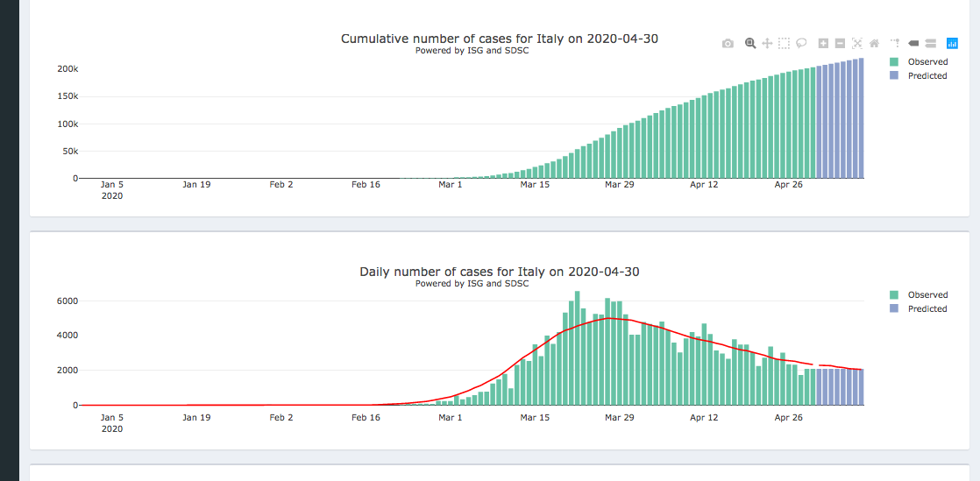Click the Zoom Out minus icon
This screenshot has width=980, height=481.
pos(840,43)
